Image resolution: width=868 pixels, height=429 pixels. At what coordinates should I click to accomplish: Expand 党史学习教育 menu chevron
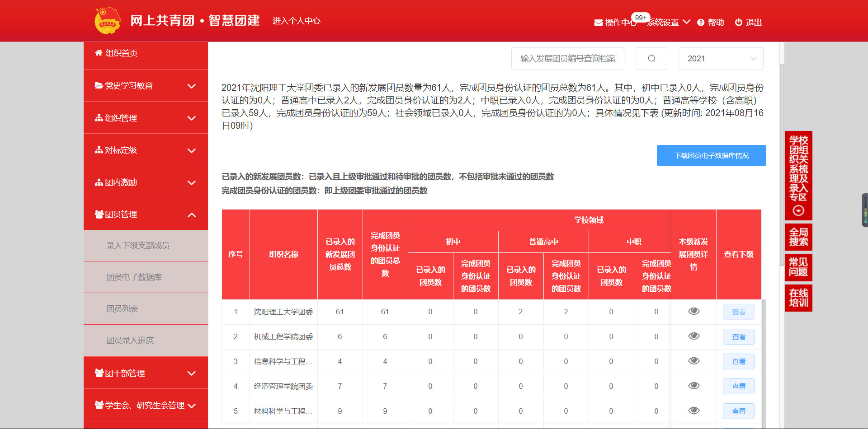[192, 86]
